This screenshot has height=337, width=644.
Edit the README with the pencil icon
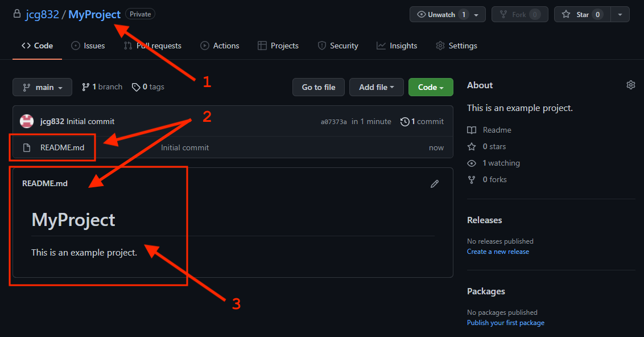(435, 184)
